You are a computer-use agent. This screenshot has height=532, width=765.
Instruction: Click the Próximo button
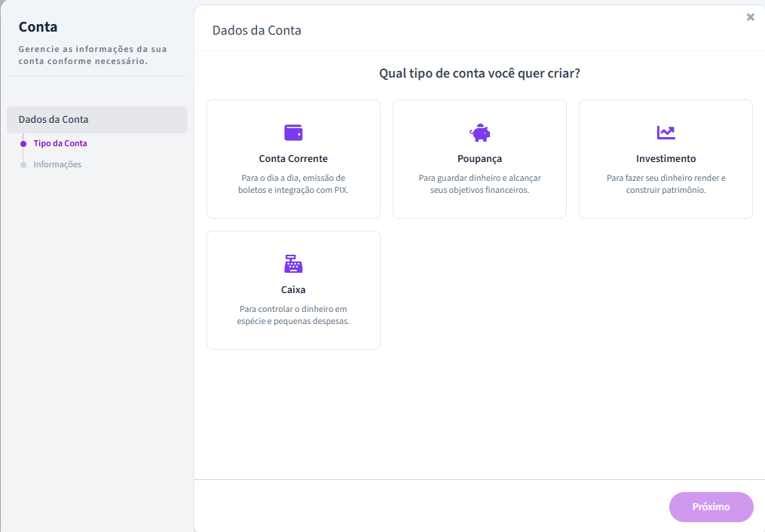711,507
